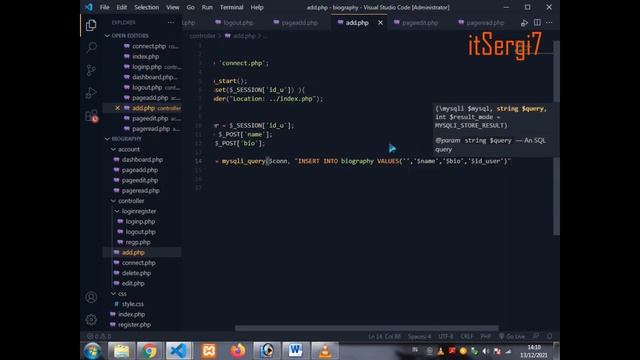Open loginp.php from Open Editors list
The image size is (640, 360).
click(x=147, y=67)
